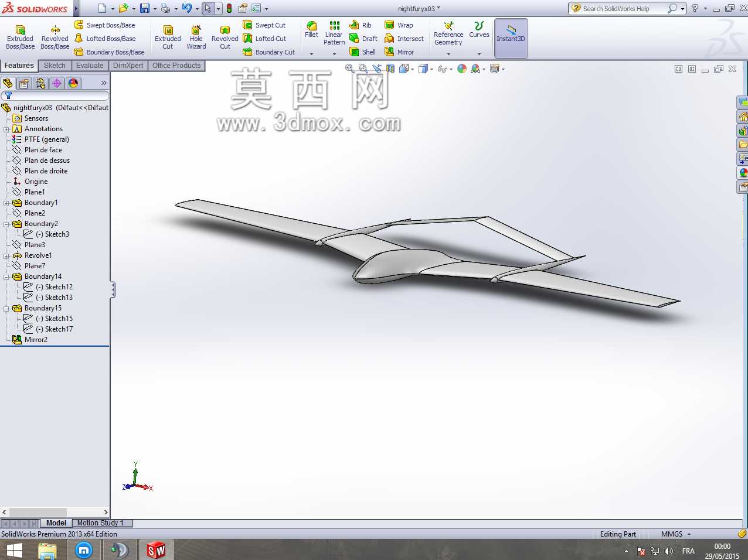The height and width of the screenshot is (560, 748).
Task: Select the Wrap tool
Action: point(399,25)
